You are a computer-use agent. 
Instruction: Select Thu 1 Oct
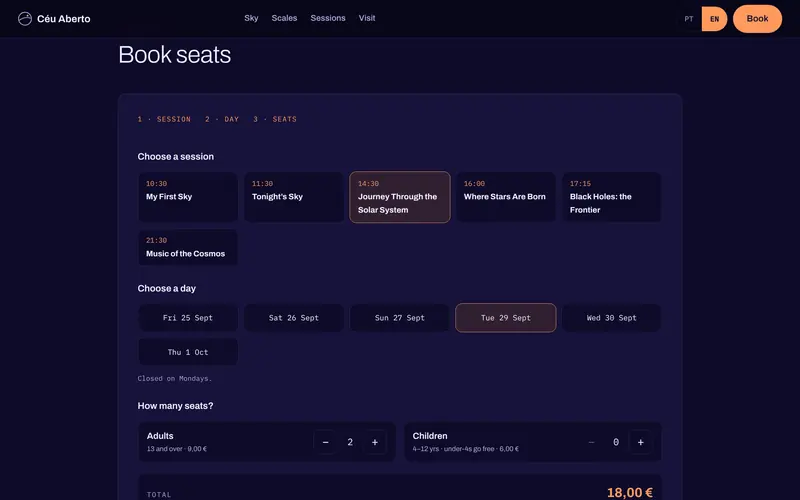(x=188, y=352)
